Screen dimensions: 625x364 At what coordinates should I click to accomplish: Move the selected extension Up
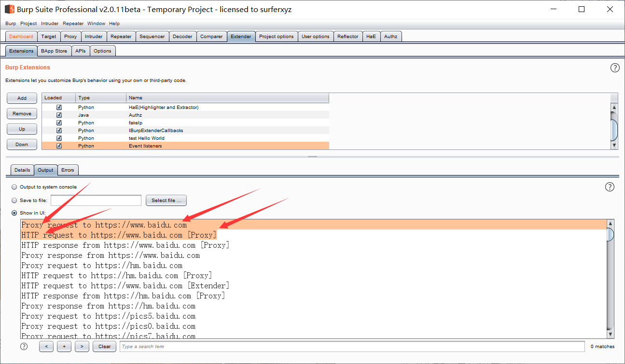[x=22, y=129]
